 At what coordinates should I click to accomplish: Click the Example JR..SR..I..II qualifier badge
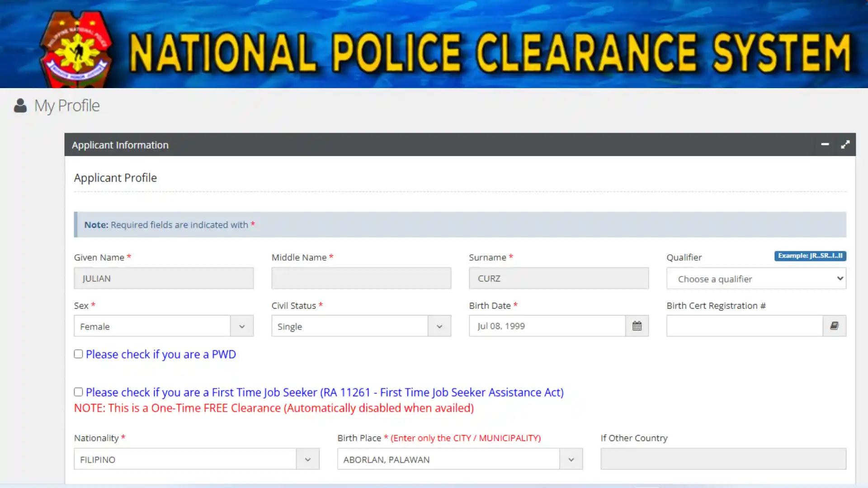(810, 256)
